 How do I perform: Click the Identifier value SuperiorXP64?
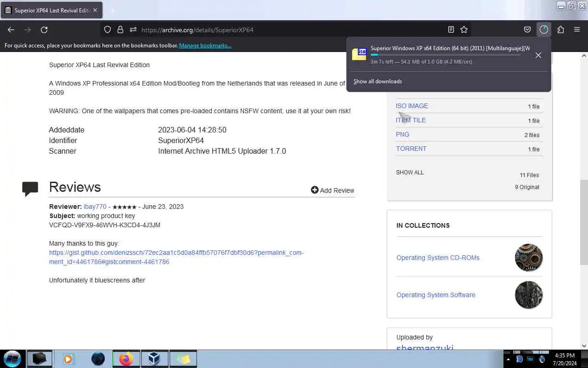point(181,140)
